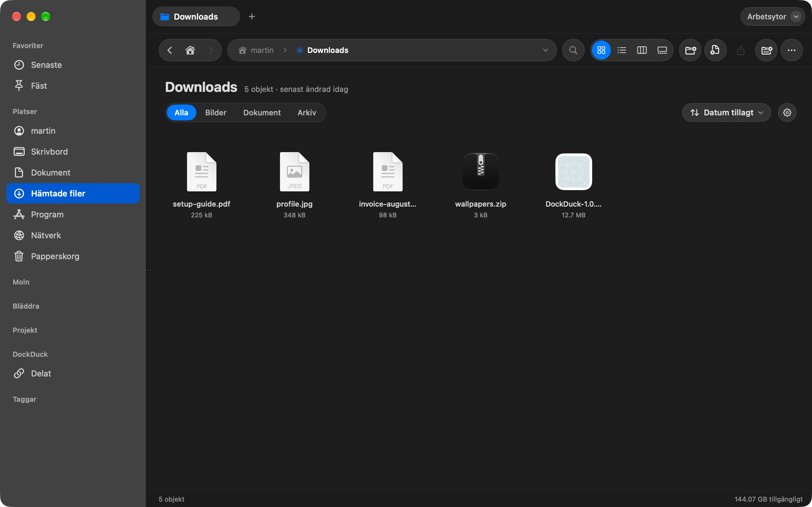Open Datum tillagt sort dropdown

click(726, 113)
